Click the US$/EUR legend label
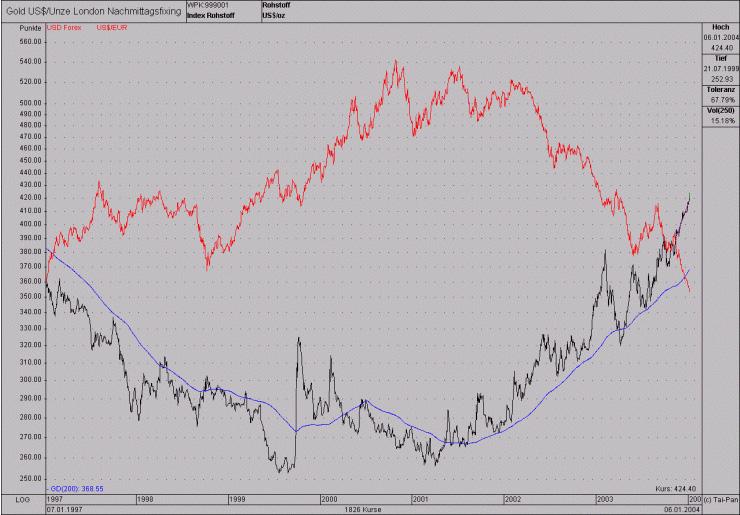This screenshot has height=515, width=740. pos(112,28)
